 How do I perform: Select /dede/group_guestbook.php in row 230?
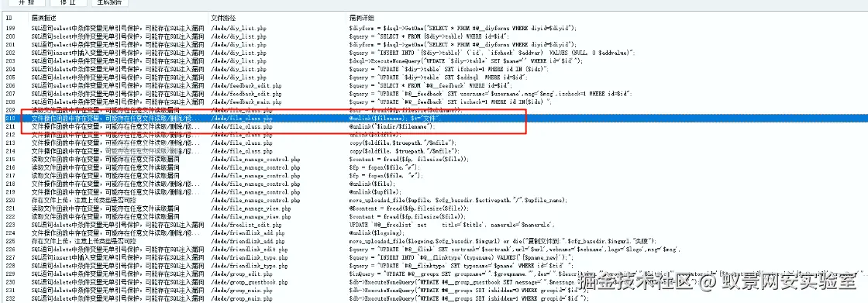click(x=249, y=283)
